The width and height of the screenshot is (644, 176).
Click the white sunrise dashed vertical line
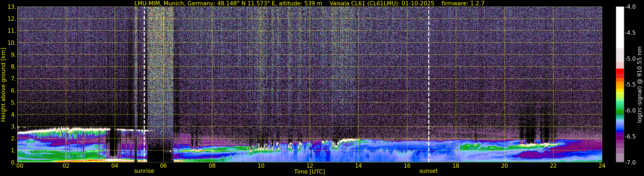pyautogui.click(x=144, y=84)
